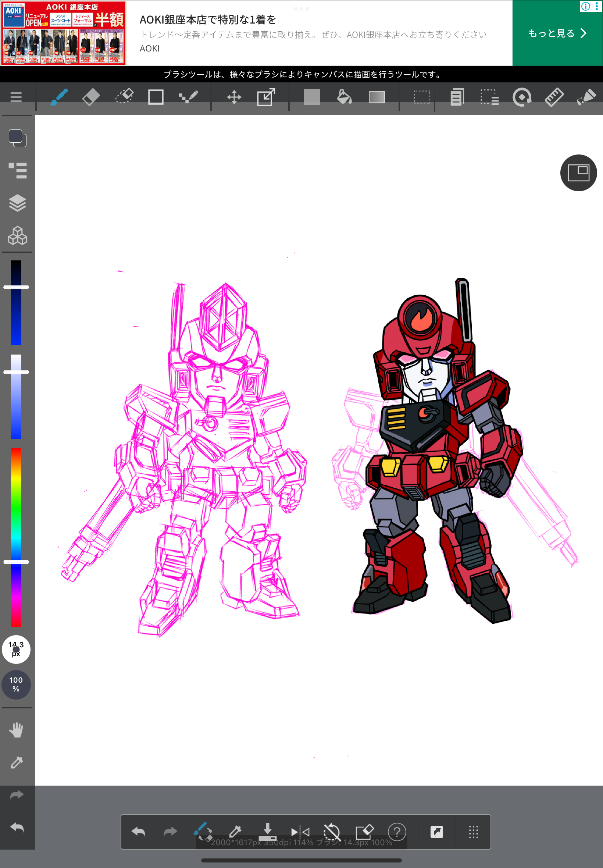This screenshot has width=603, height=868.
Task: Open the hamburger main menu
Action: (x=16, y=97)
